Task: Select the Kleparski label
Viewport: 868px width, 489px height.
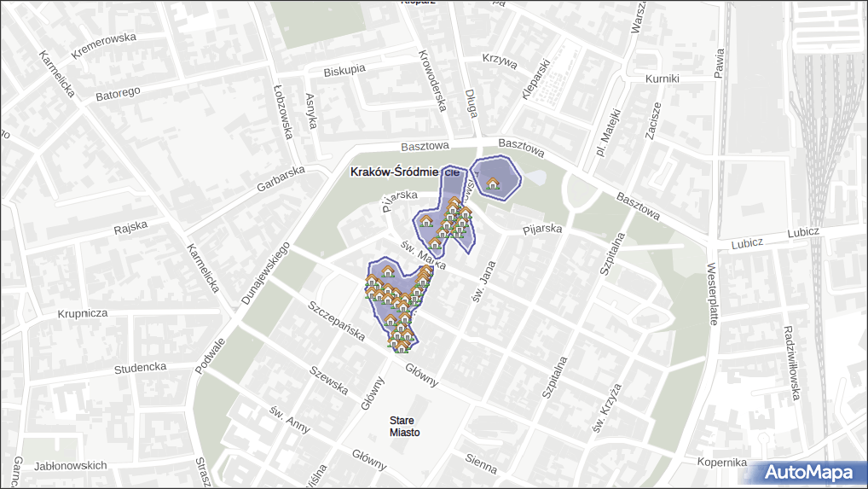Action: pyautogui.click(x=535, y=79)
